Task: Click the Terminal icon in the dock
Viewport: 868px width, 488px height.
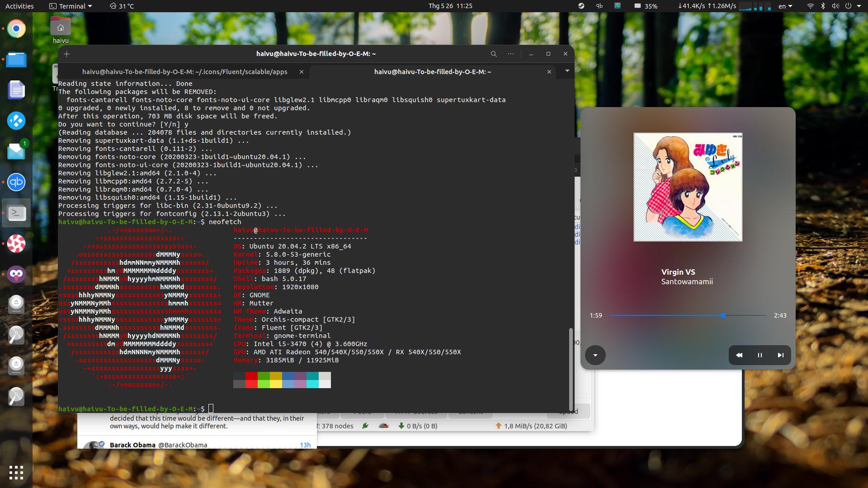Action: pos(16,213)
